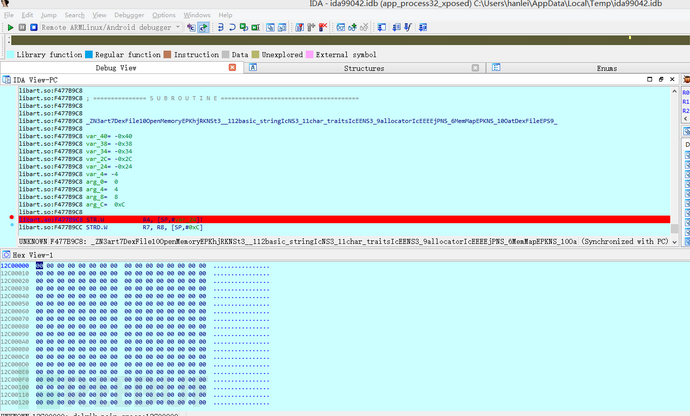The height and width of the screenshot is (416, 690).
Task: Open the Windows menu
Action: (197, 15)
